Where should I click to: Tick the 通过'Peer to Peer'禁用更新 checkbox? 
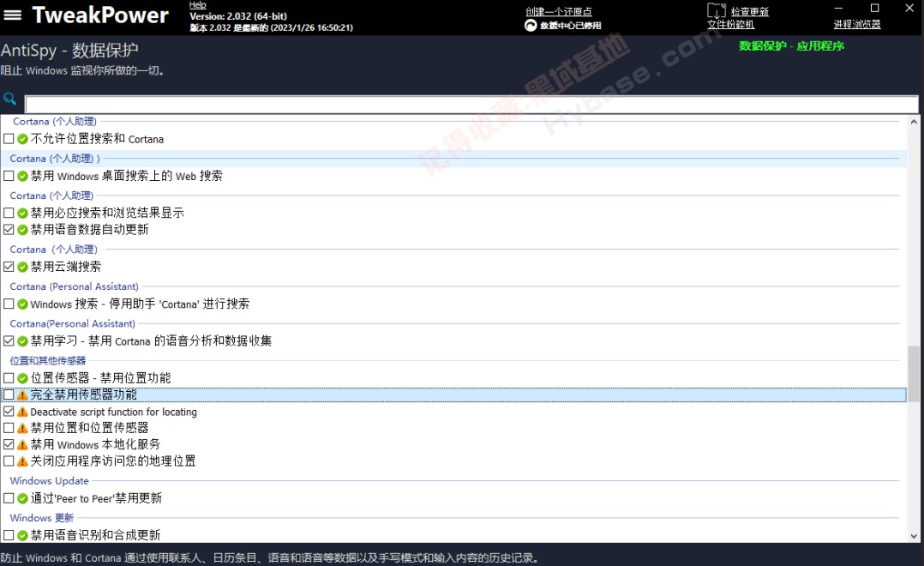point(9,498)
